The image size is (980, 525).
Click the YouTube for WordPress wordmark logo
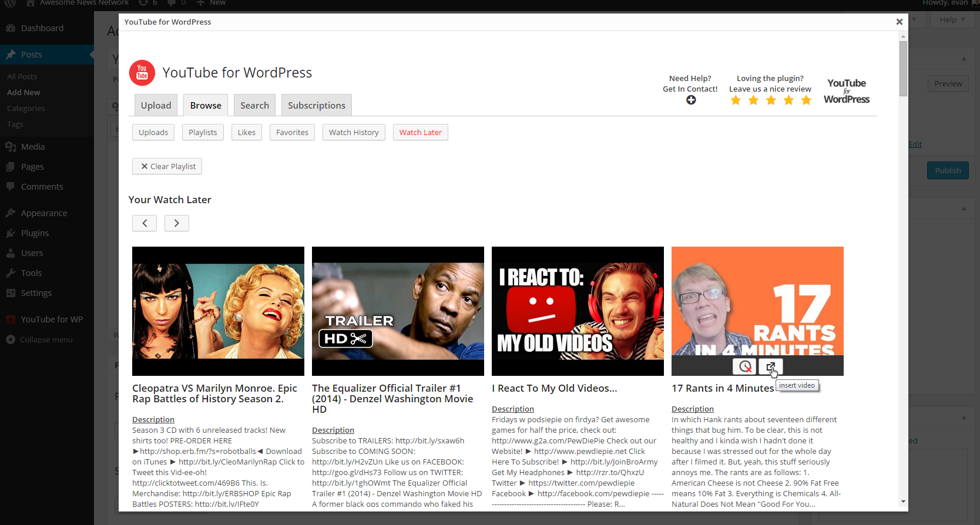847,91
